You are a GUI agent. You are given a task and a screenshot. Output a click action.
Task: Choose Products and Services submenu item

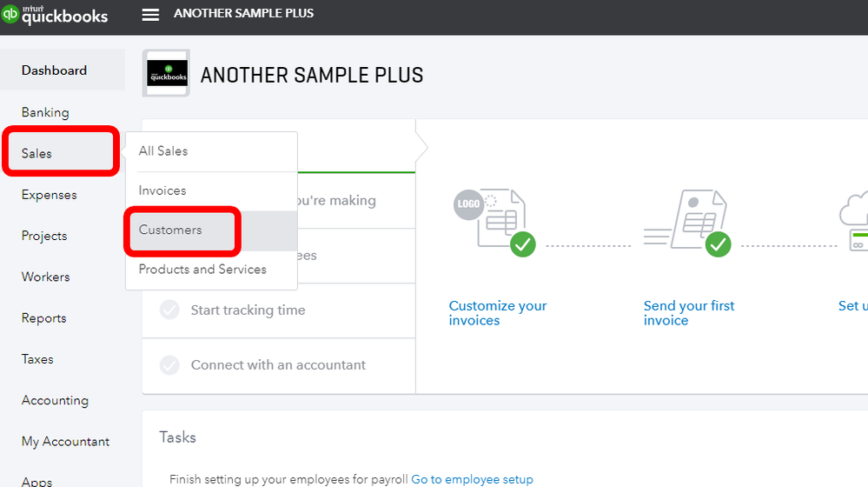[202, 270]
